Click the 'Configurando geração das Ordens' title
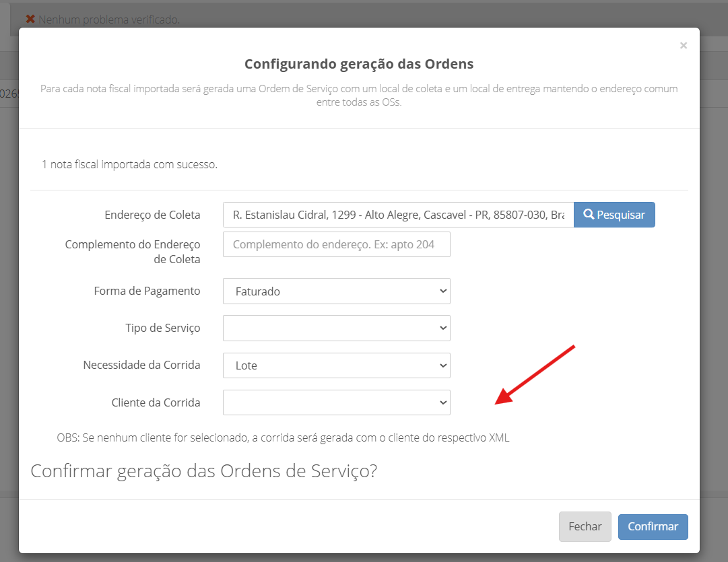This screenshot has width=728, height=562. pyautogui.click(x=359, y=64)
